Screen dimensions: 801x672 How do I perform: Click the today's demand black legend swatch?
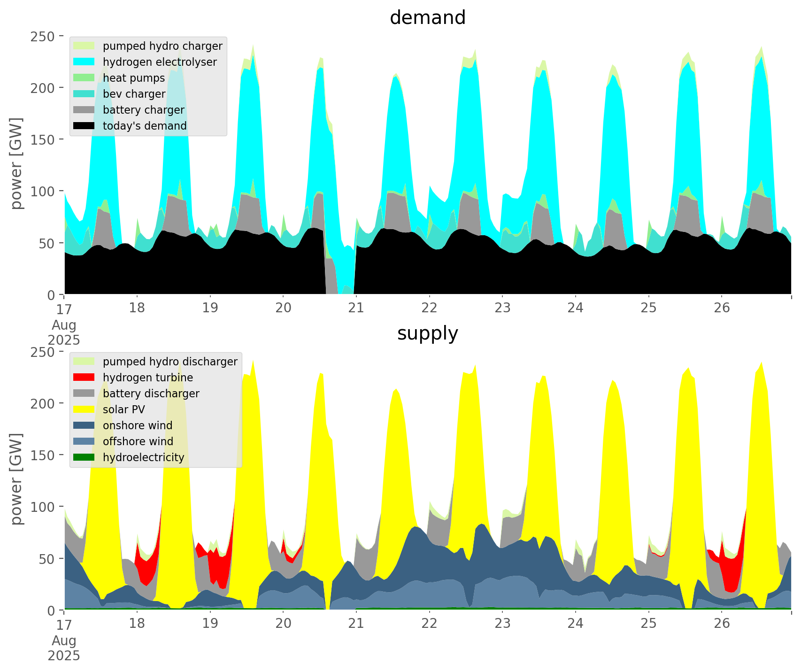[x=85, y=126]
